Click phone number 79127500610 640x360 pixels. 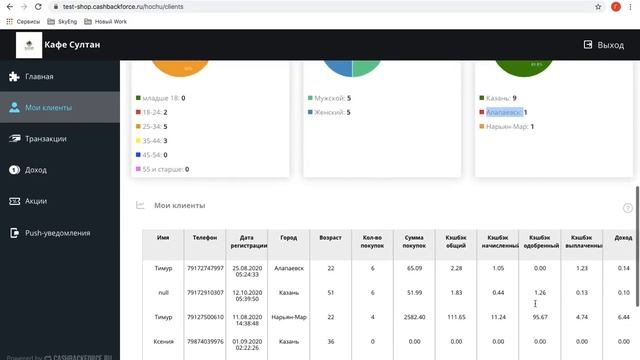click(x=205, y=317)
